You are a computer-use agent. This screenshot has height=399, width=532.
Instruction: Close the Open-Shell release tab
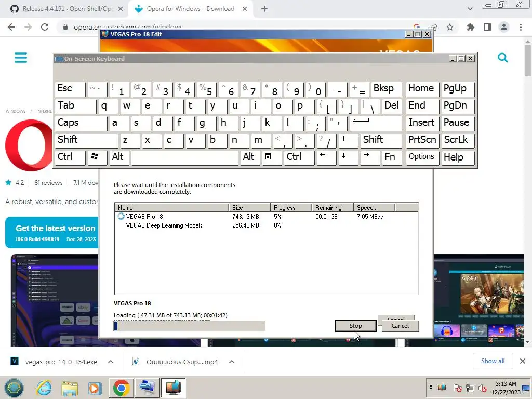121,9
